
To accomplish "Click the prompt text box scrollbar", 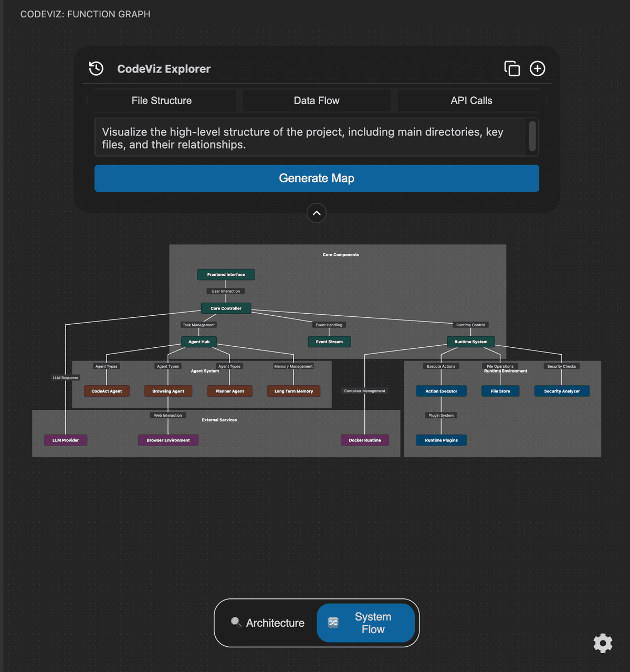I will [x=532, y=136].
